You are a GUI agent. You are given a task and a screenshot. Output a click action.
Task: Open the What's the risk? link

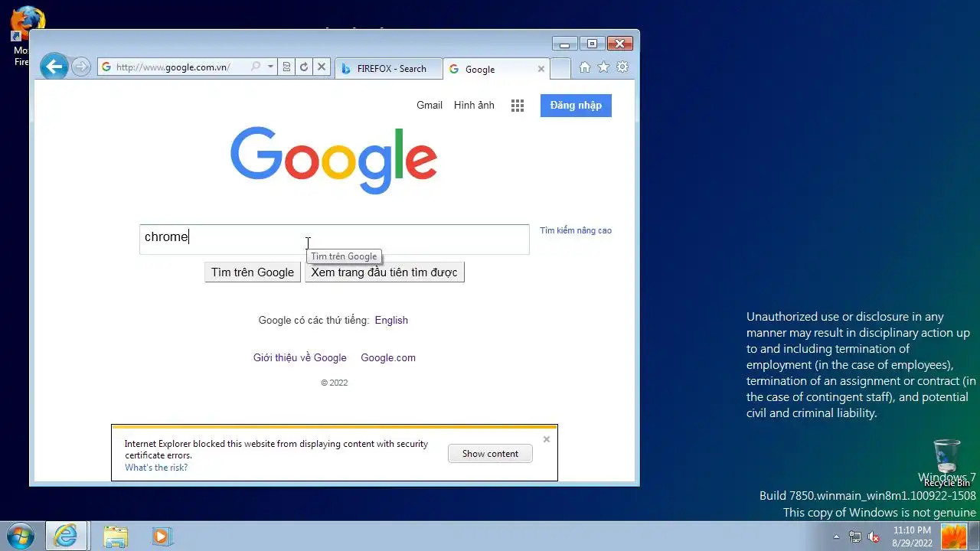(156, 468)
